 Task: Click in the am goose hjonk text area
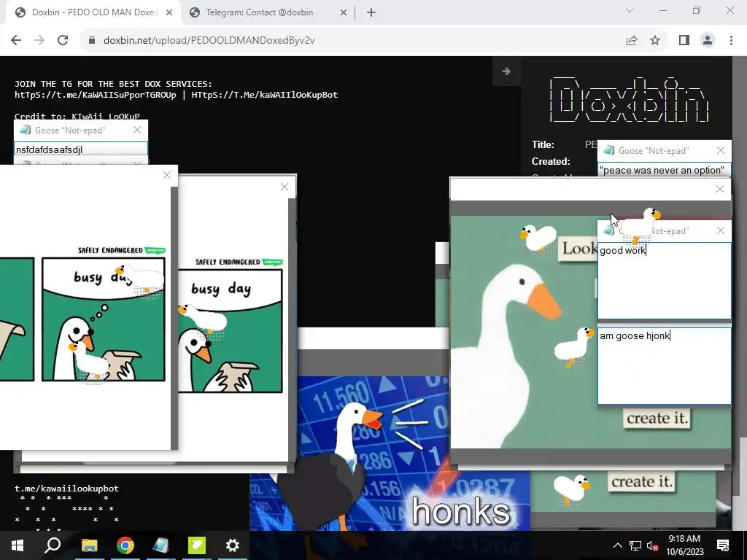coord(664,366)
